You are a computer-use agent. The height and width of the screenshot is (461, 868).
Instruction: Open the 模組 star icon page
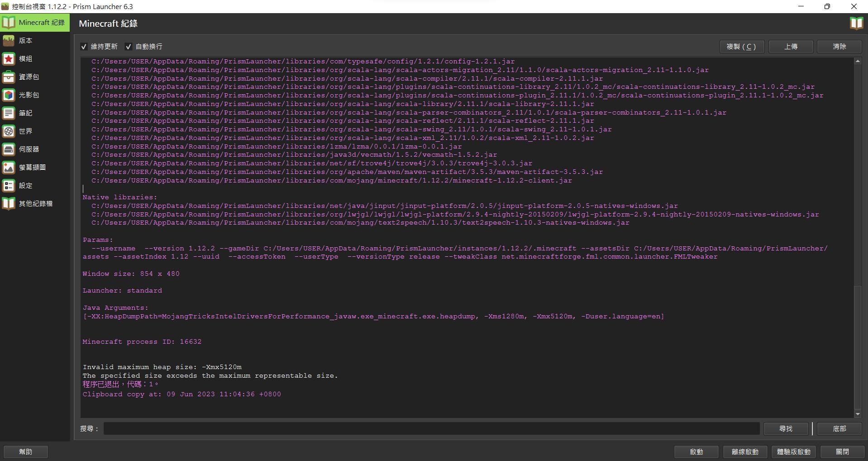coord(9,59)
